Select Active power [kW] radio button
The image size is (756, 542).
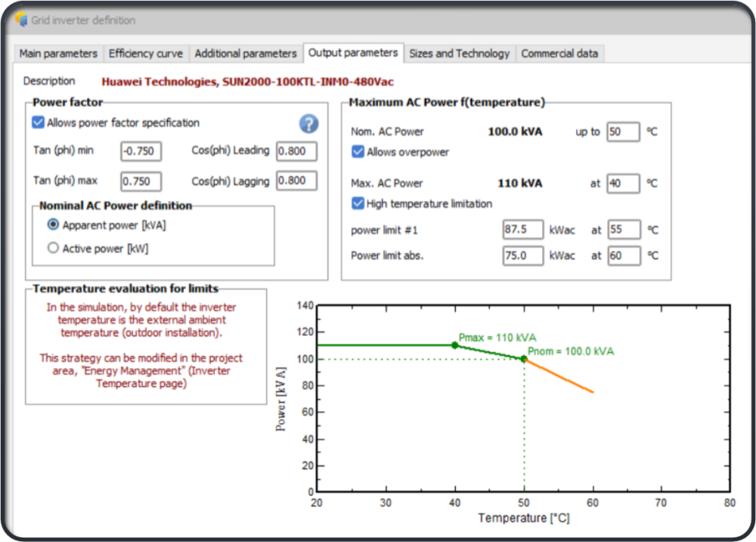[53, 248]
